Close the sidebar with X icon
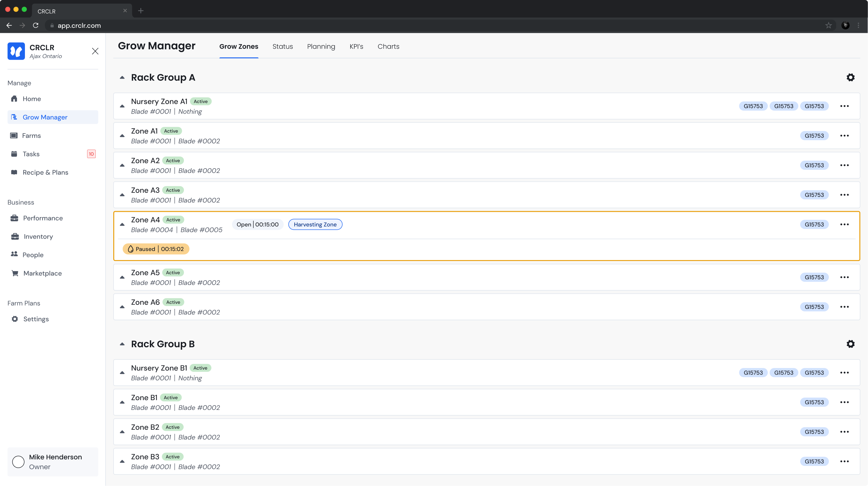 point(95,51)
